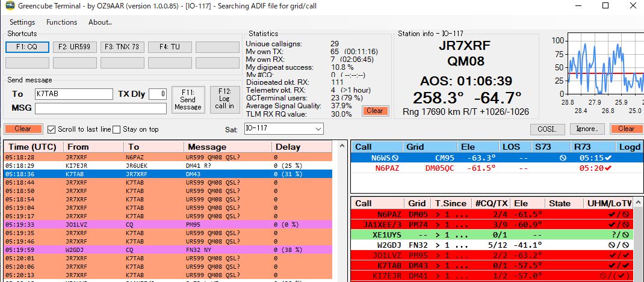Click the UHM/LoTW status icons in W2GDJ row
The width and height of the screenshot is (644, 282).
coord(619,245)
